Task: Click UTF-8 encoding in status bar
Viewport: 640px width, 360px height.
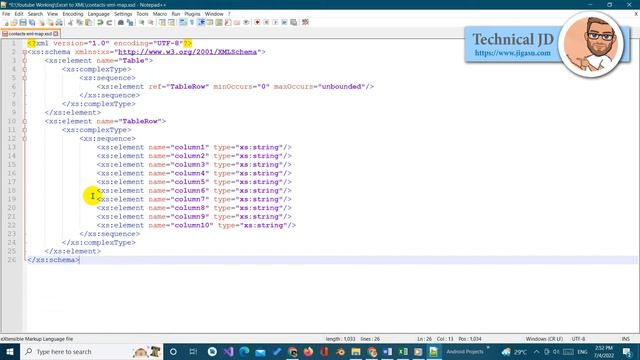Action: pos(578,339)
